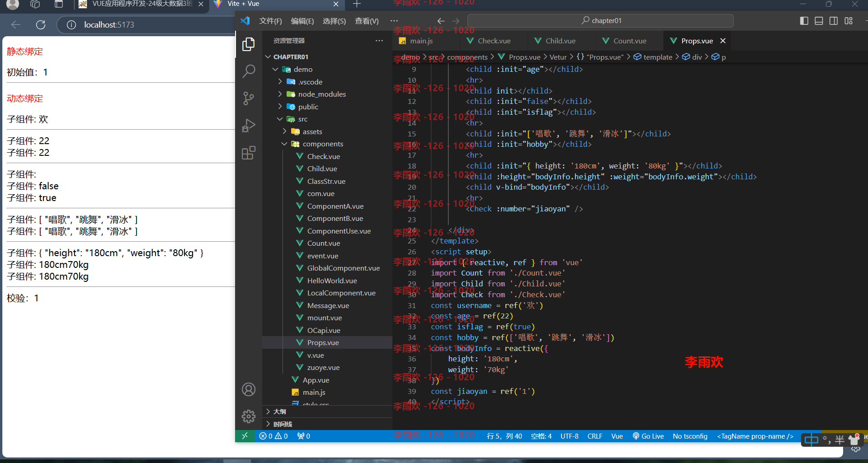Open explorer panel more actions
The width and height of the screenshot is (868, 463).
379,41
